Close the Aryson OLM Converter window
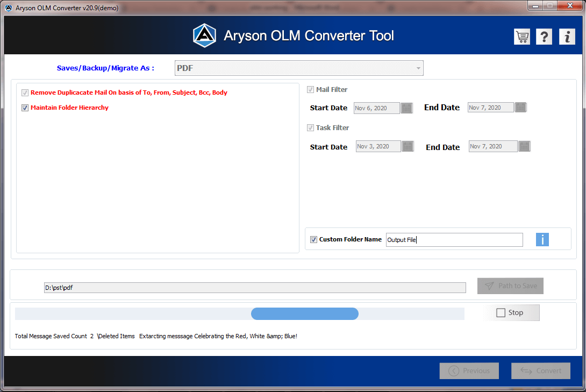The height and width of the screenshot is (392, 586). pyautogui.click(x=570, y=5)
